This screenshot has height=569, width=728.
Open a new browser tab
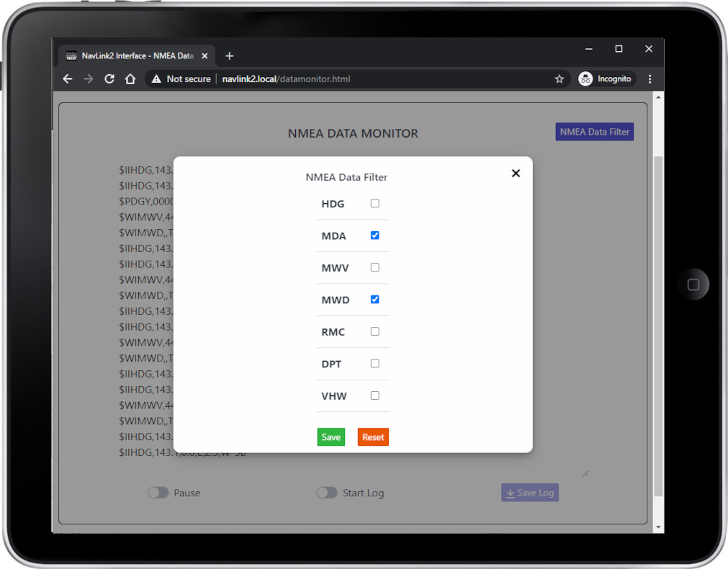coord(230,56)
